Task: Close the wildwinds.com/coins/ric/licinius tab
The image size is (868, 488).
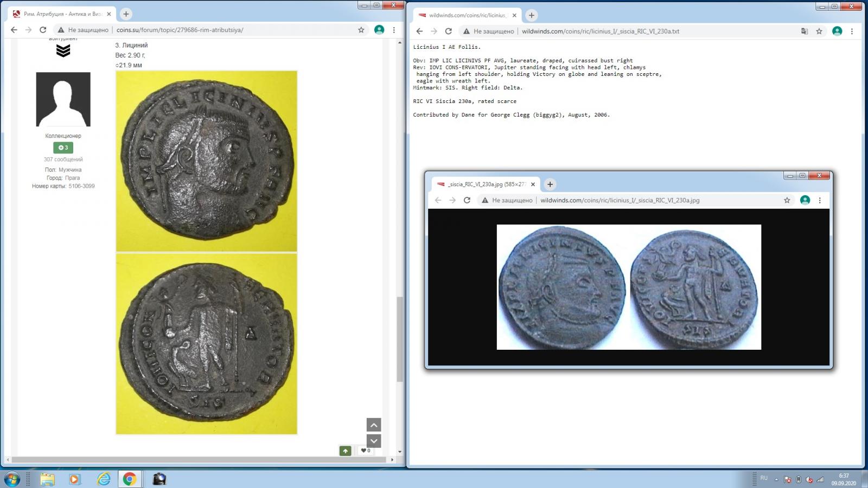Action: click(x=514, y=15)
